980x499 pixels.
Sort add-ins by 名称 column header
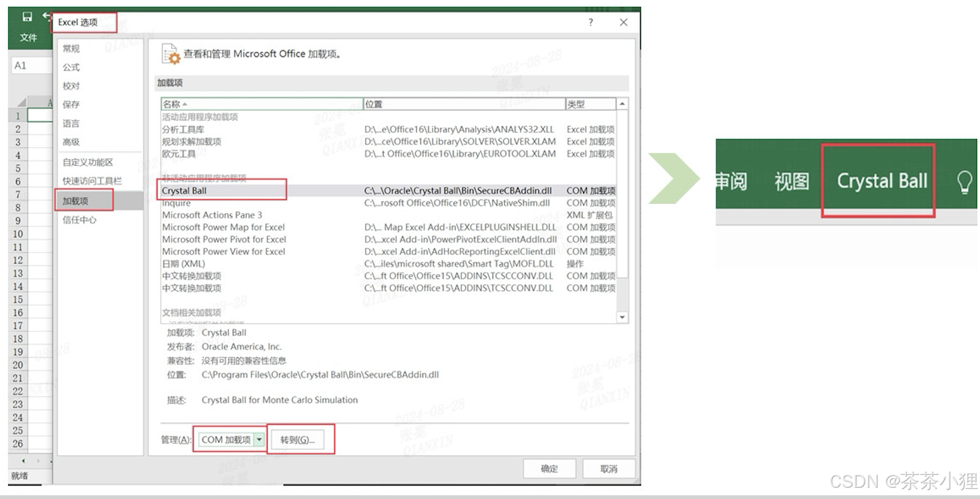pyautogui.click(x=262, y=104)
